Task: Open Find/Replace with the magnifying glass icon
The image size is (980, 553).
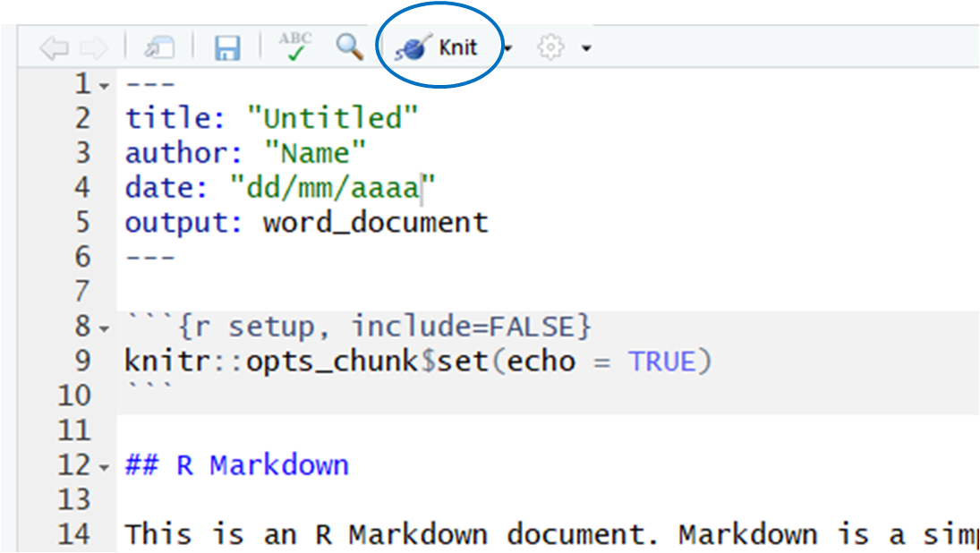Action: click(349, 47)
